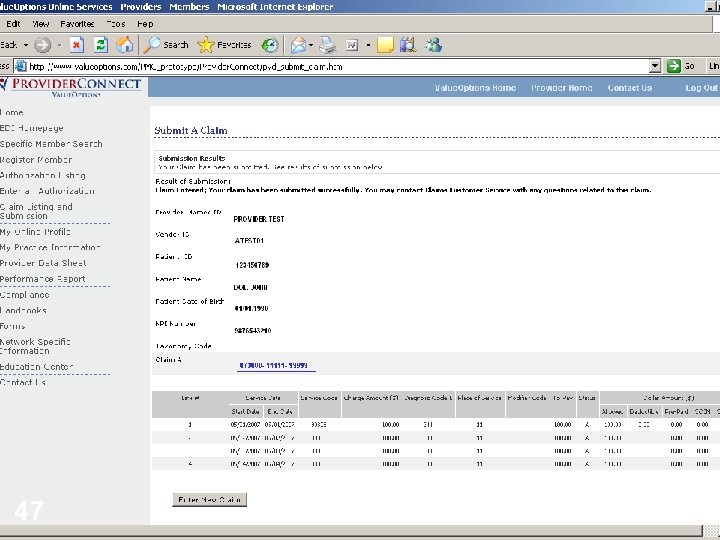The image size is (720, 540).
Task: Click Contact Us in the header bar
Action: [630, 88]
